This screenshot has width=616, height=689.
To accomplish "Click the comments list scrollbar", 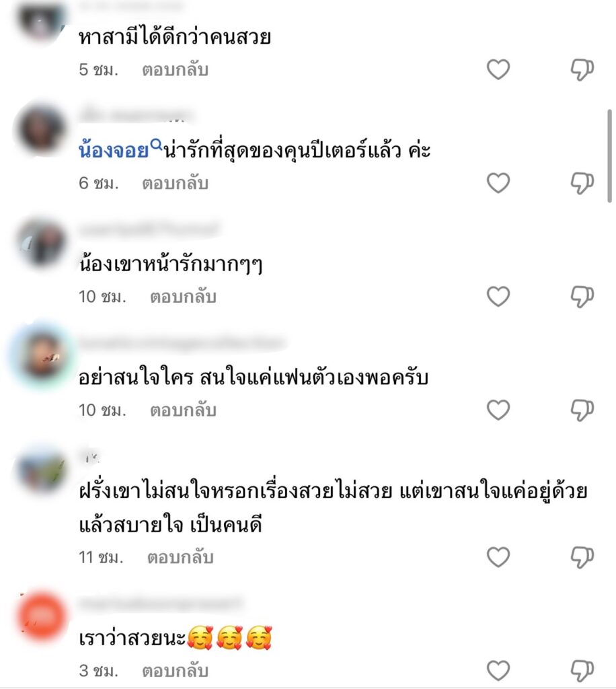I will point(609,156).
